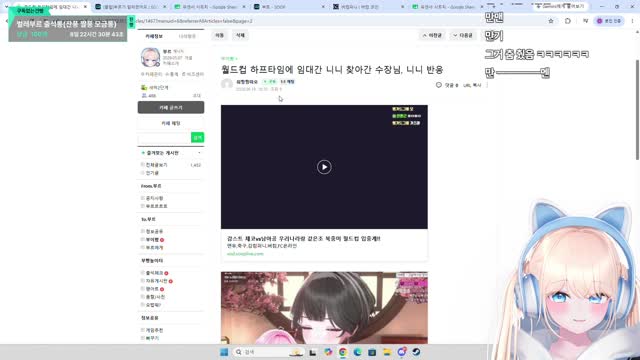Click the dark cafe write-post button
Viewport: 640px width, 360px height.
[171, 107]
